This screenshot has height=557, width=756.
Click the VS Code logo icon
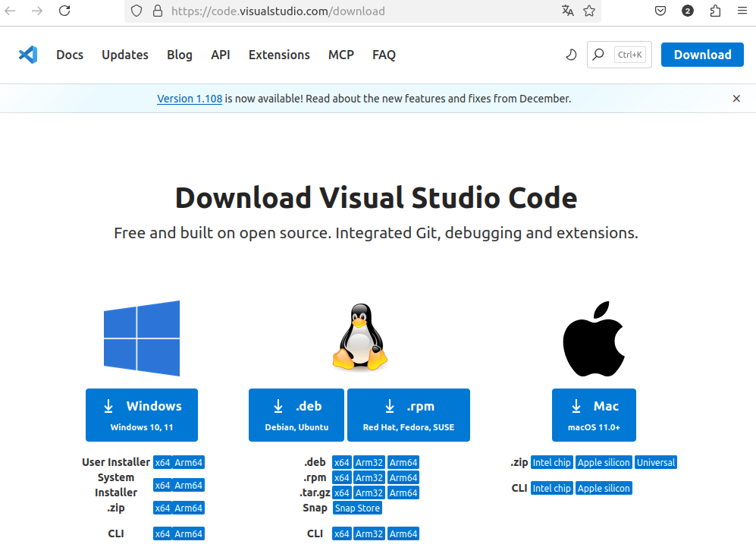28,55
